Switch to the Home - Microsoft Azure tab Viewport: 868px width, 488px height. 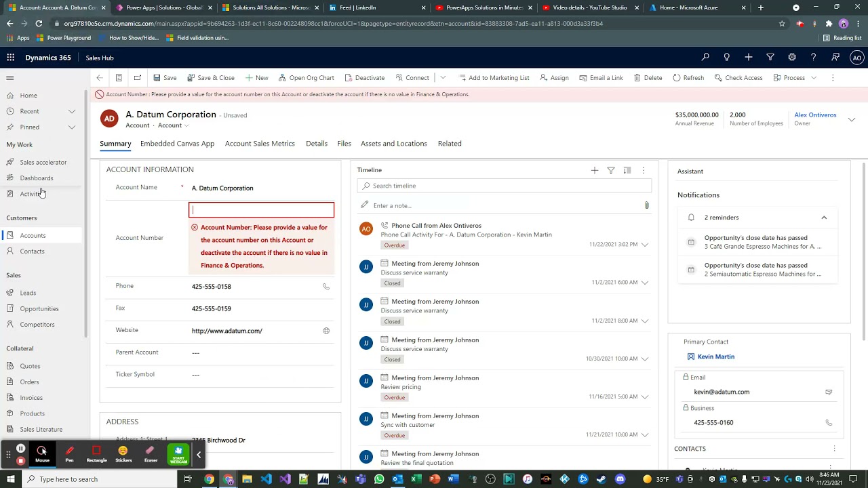698,7
